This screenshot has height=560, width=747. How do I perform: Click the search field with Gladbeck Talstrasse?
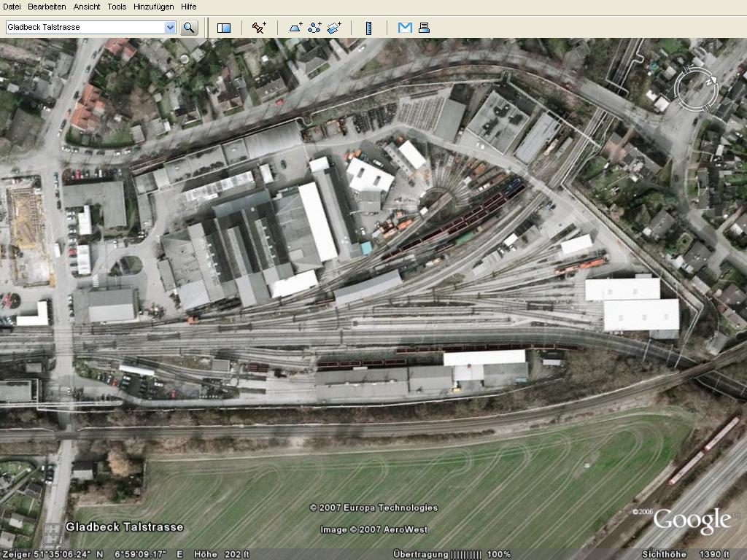coord(84,28)
